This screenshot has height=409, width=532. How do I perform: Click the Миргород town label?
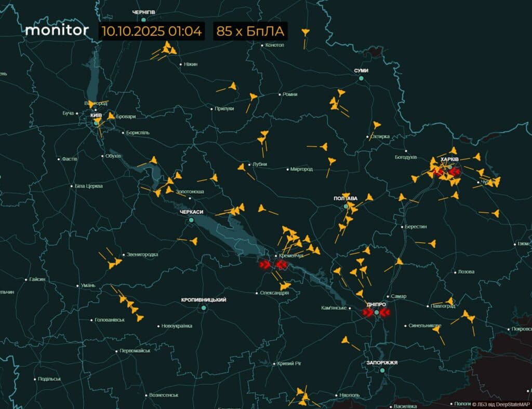[301, 169]
